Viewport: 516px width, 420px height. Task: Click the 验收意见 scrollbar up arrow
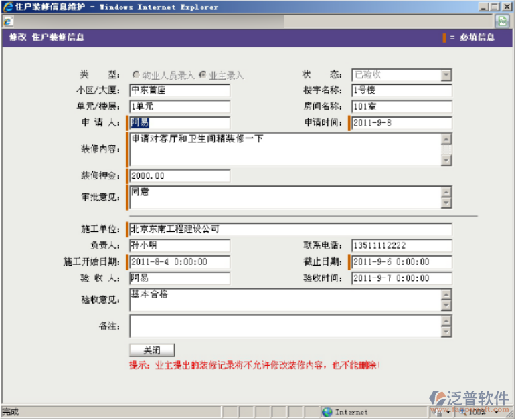tap(446, 294)
